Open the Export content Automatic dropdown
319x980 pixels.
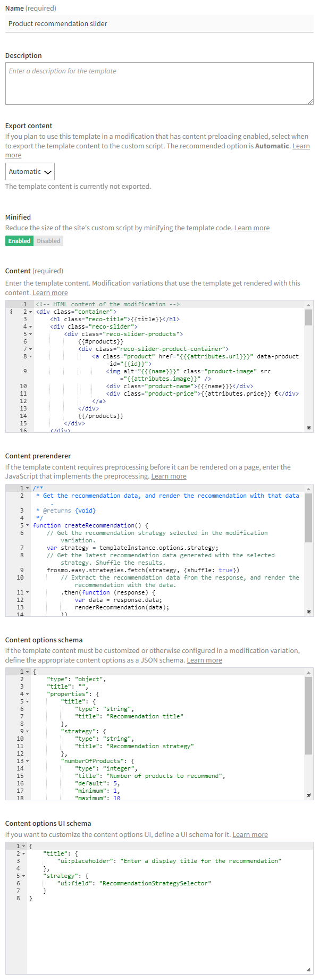tap(30, 172)
